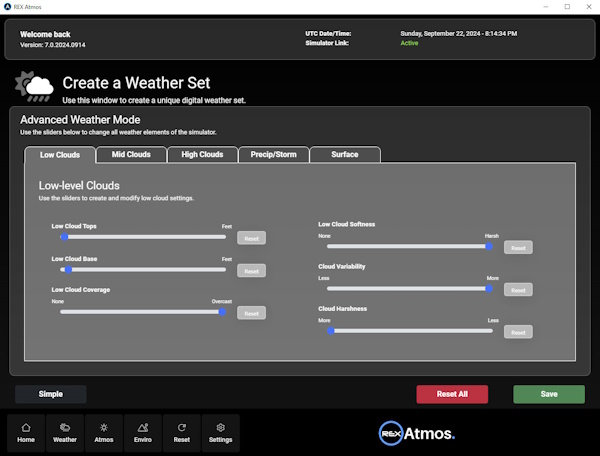Reset the Cloud Variability slider
Viewport: 600px width, 456px height.
[518, 290]
